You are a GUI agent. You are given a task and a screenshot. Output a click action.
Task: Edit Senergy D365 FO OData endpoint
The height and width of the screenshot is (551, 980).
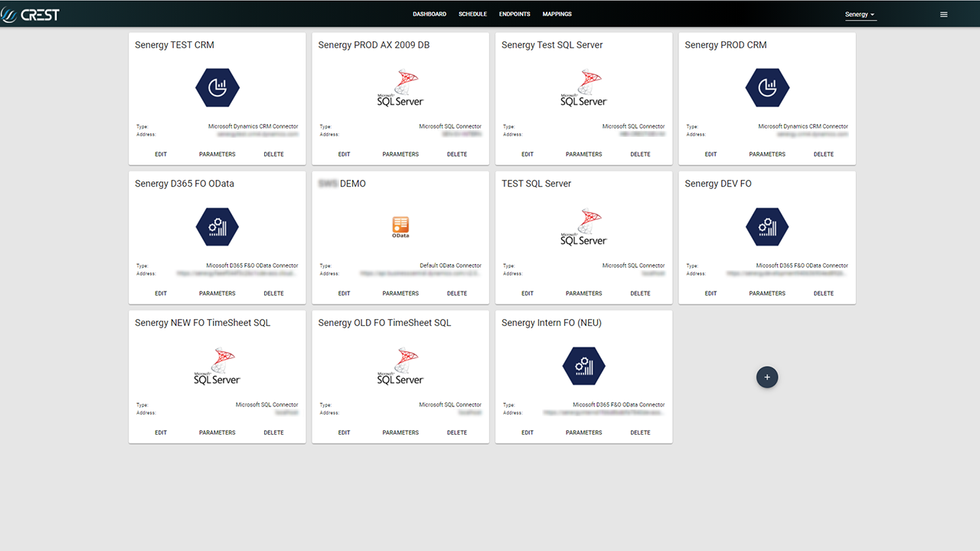(x=161, y=293)
